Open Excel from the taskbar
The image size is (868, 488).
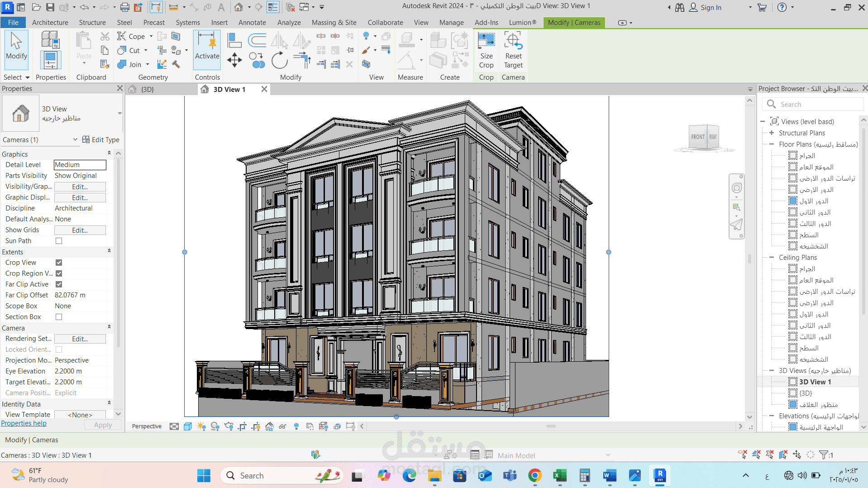(560, 475)
